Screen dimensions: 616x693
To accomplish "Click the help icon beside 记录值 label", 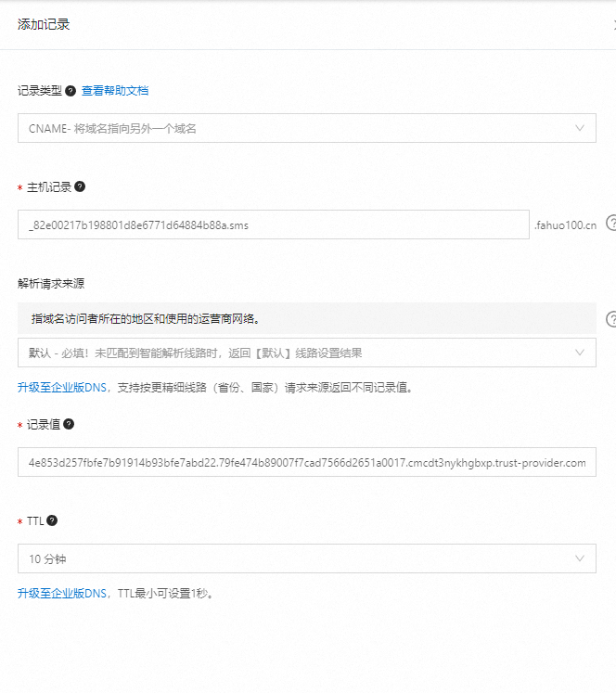I will click(69, 424).
